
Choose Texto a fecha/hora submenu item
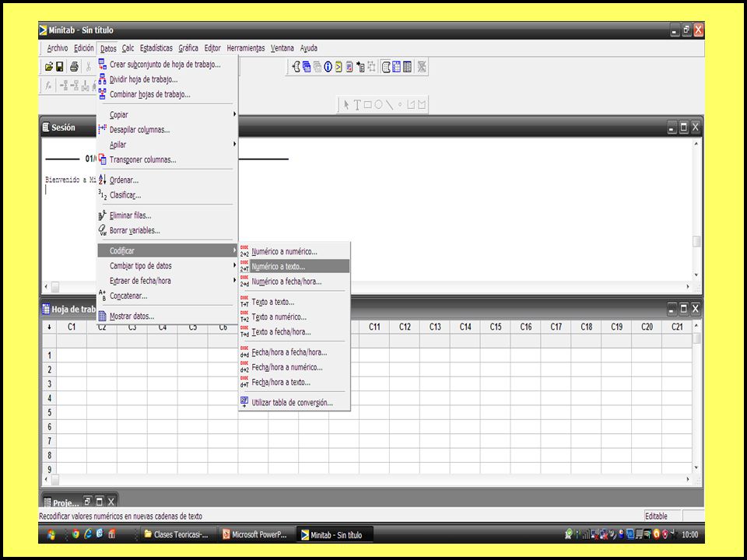[294, 332]
